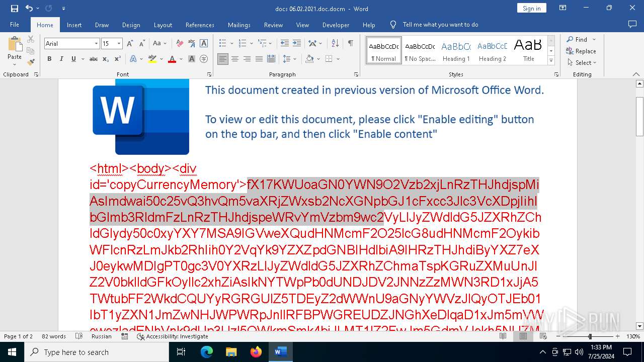Toggle Print Layout view

pos(523,336)
